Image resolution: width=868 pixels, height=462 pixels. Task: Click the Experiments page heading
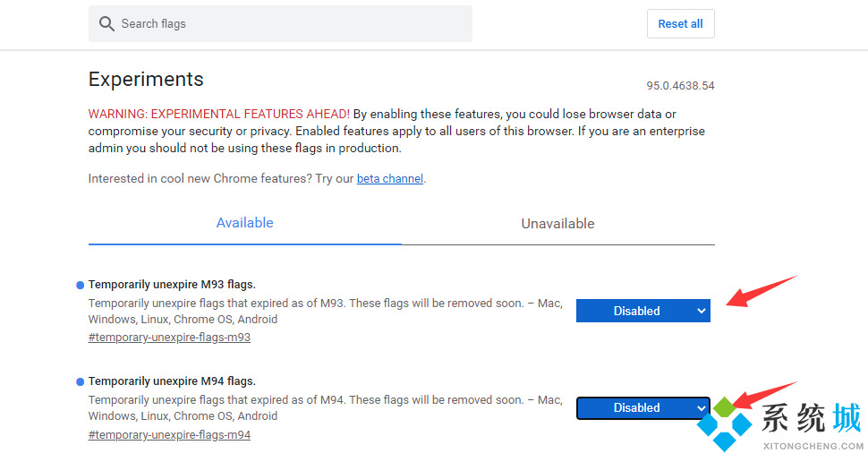click(x=146, y=79)
